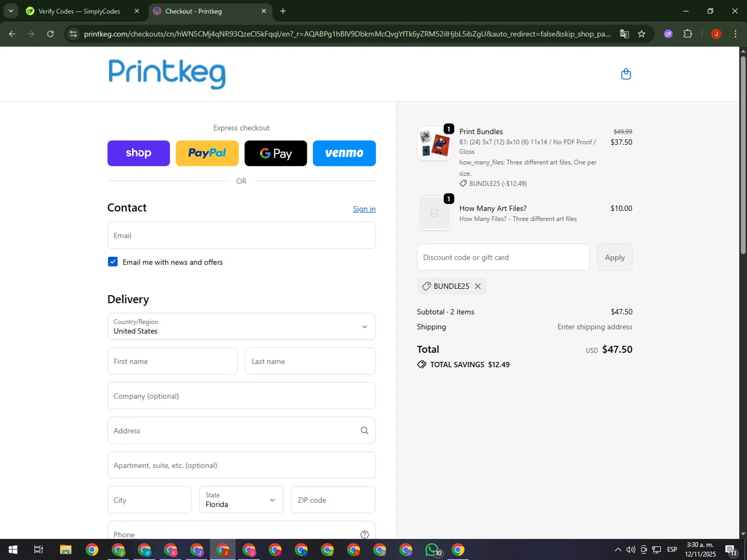Screen dimensions: 747x560
Task: Show hidden system tray icons
Action: tap(618, 550)
